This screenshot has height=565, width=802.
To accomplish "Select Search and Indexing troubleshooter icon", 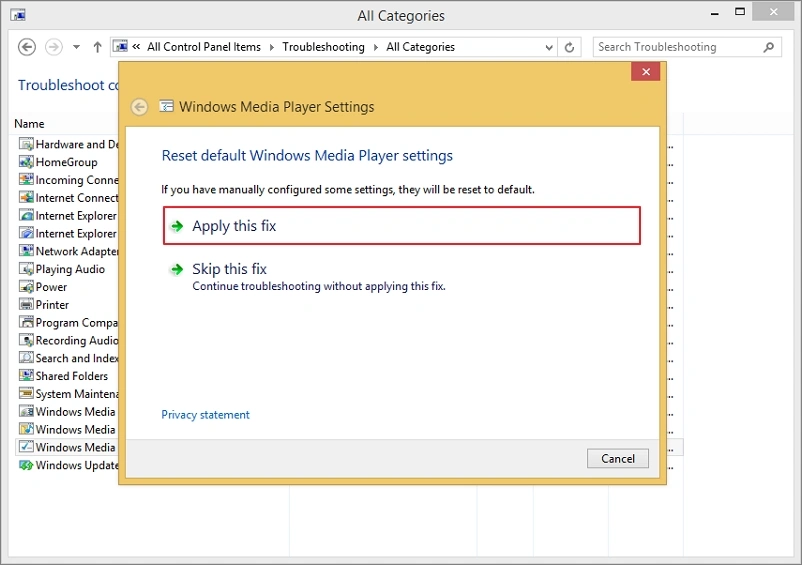I will pyautogui.click(x=26, y=358).
